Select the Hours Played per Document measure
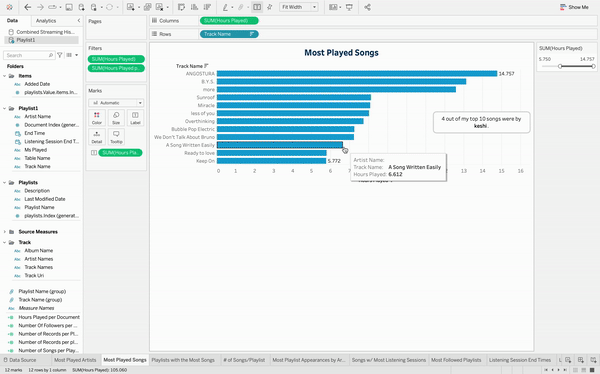 pos(49,317)
